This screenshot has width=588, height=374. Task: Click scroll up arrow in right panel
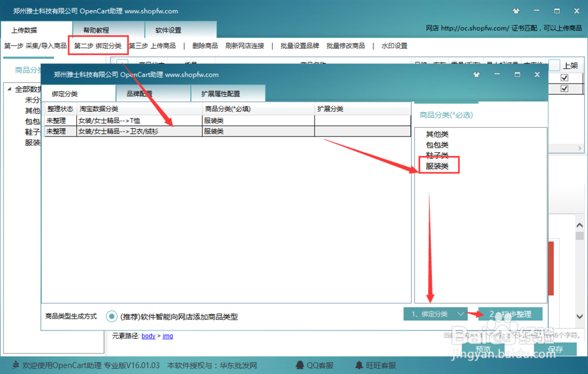click(x=579, y=225)
